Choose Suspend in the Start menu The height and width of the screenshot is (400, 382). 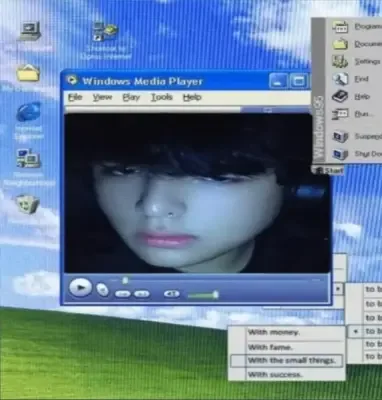pyautogui.click(x=357, y=136)
